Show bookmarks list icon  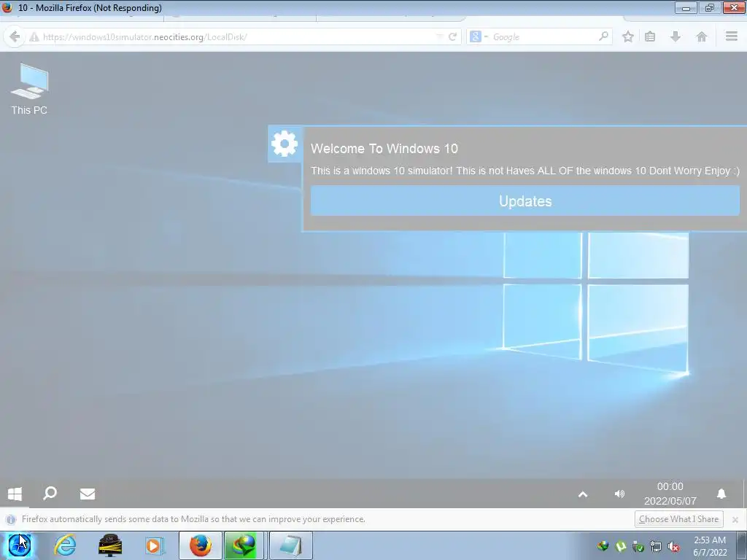tap(650, 36)
